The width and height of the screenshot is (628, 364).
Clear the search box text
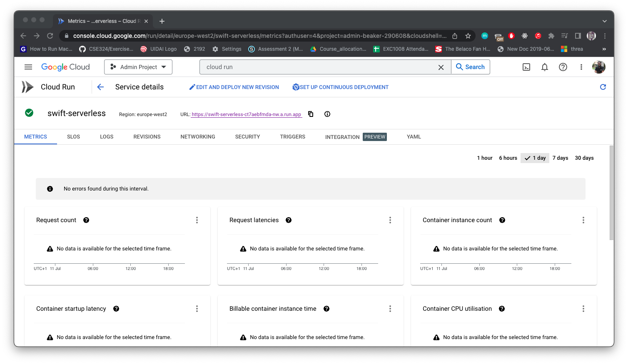point(441,67)
